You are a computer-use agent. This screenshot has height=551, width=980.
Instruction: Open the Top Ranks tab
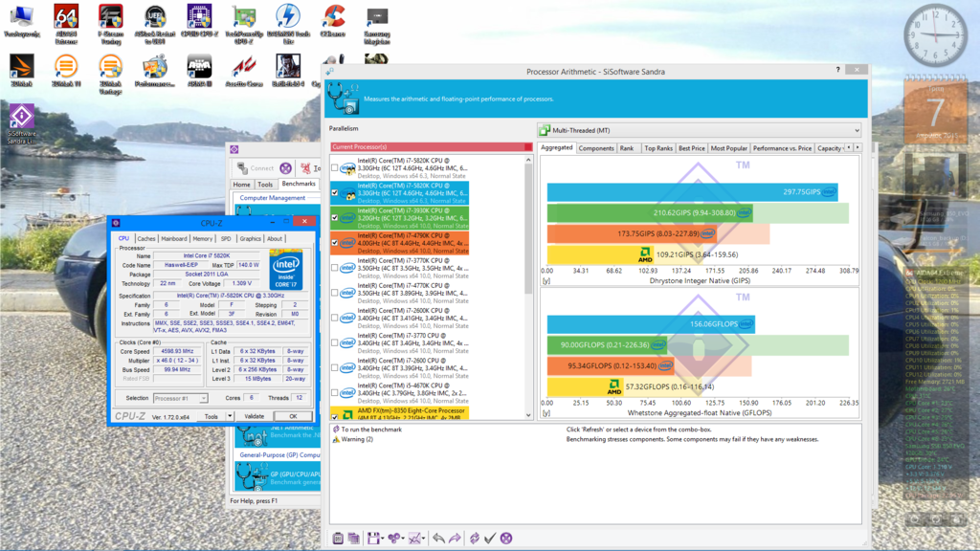(658, 148)
